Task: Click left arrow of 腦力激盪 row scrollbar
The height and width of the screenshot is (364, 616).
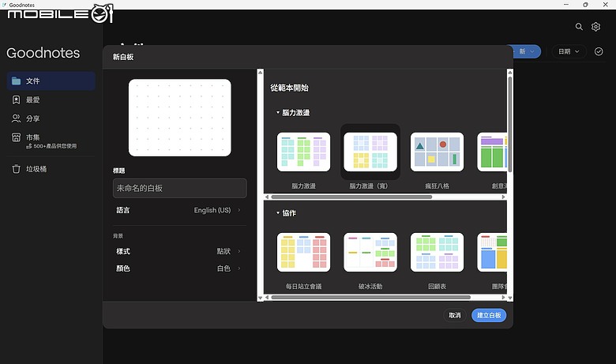Action: tap(267, 197)
